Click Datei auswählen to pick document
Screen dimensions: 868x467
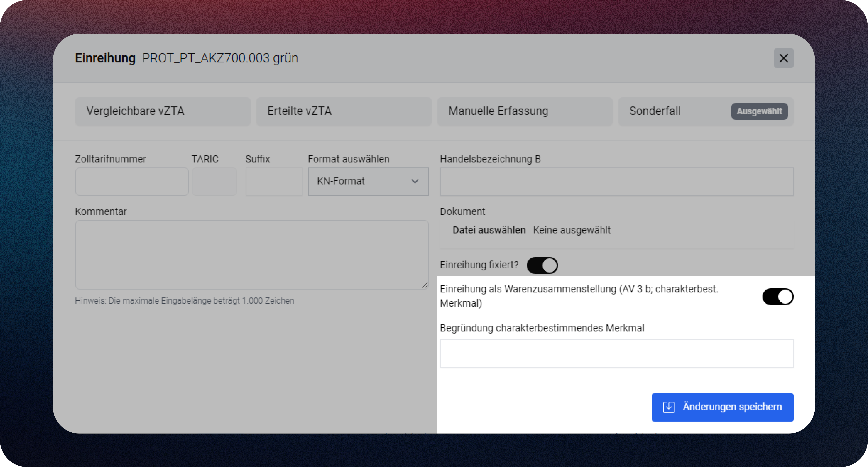tap(489, 230)
